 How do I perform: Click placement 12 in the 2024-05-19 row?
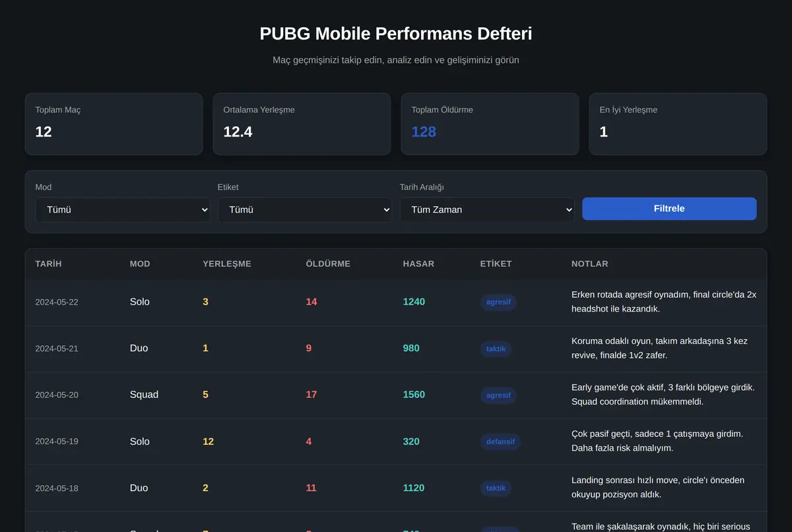208,441
